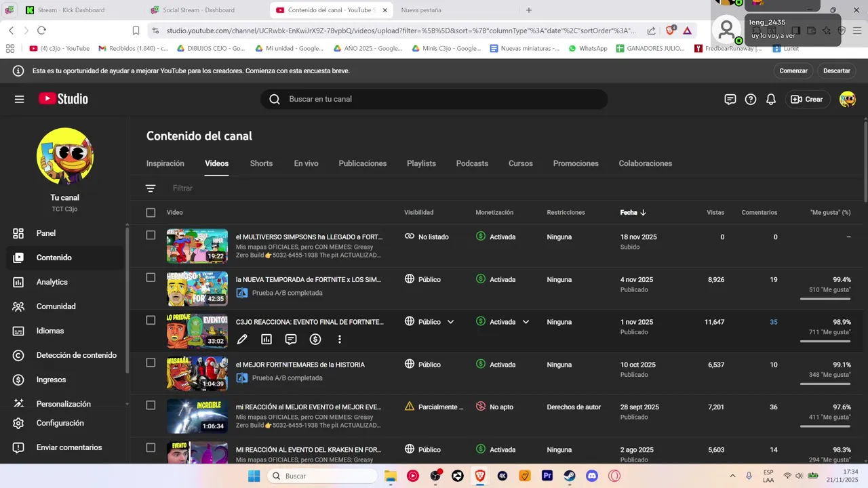The width and height of the screenshot is (868, 488).
Task: Switch to the Colaboraciones tab
Action: [646, 163]
